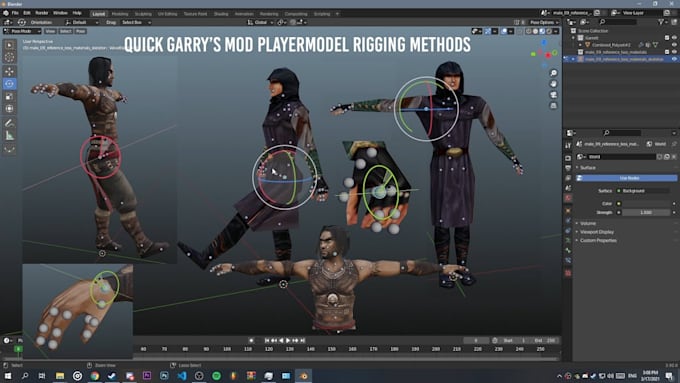Screen dimensions: 680x383
Task: Expand the Combined_Polyset#2 tree item
Action: [x=580, y=45]
